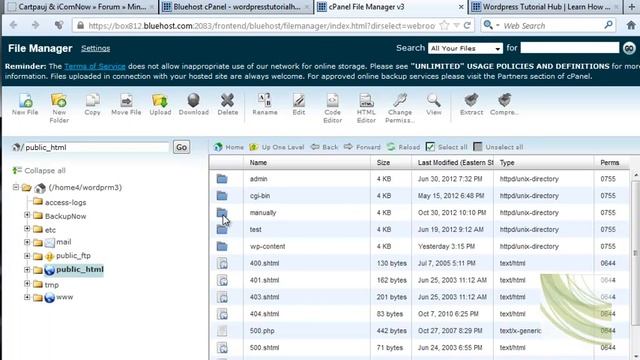Switch to Wordpress Tutorial Hub tab
Screen dimensions: 640x360
tap(546, 7)
